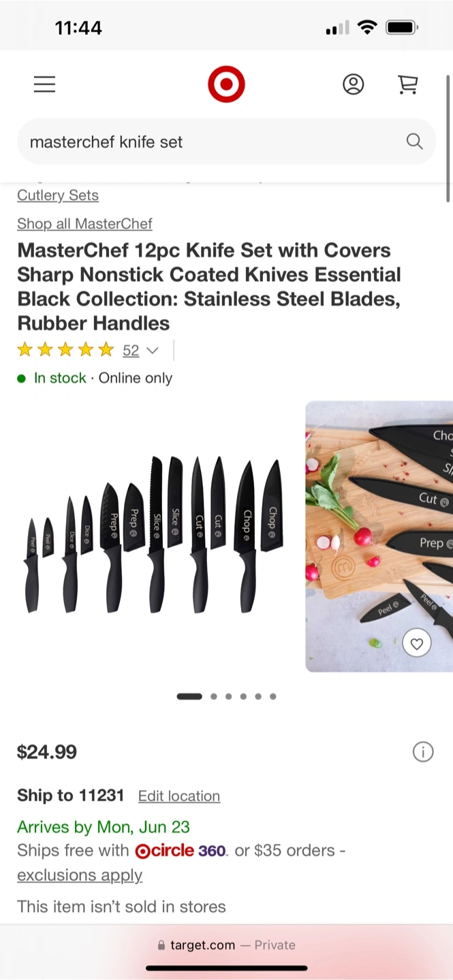453x980 pixels.
Task: Open the Cutlery Sets breadcrumb link
Action: 58,195
